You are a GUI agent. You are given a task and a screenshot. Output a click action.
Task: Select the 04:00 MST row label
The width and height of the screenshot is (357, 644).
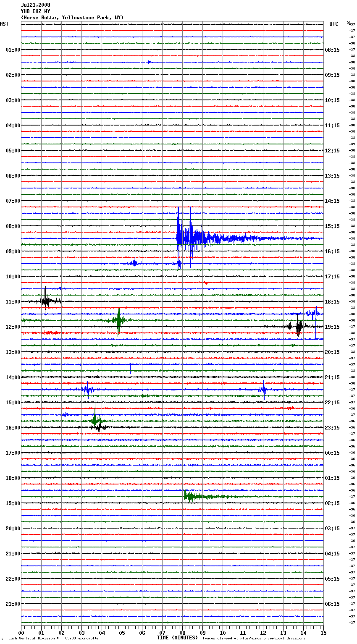click(x=13, y=126)
